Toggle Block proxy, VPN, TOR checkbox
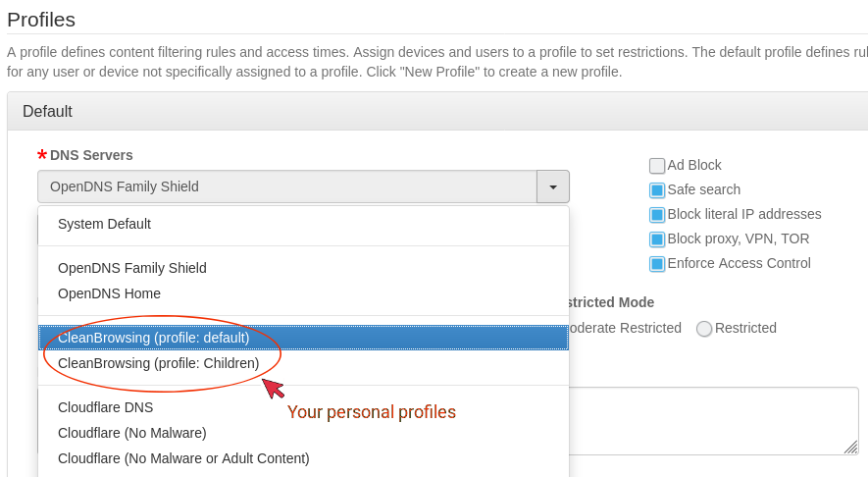Image resolution: width=868 pixels, height=477 pixels. click(x=657, y=239)
